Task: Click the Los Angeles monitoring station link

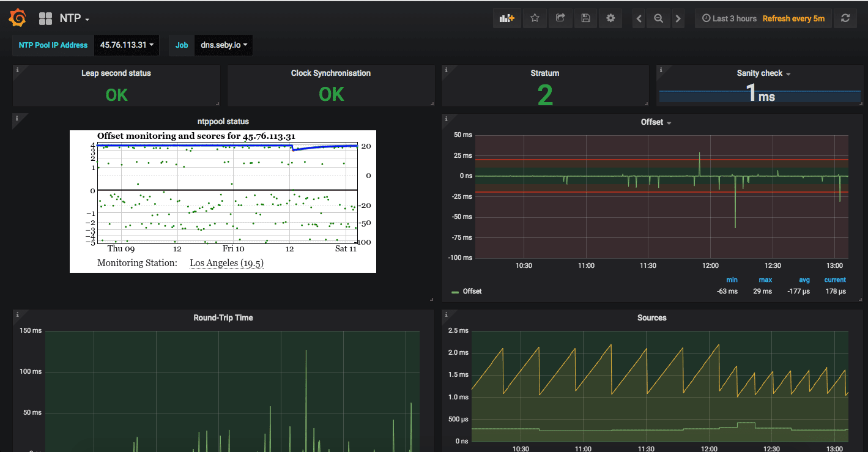Action: (x=226, y=263)
